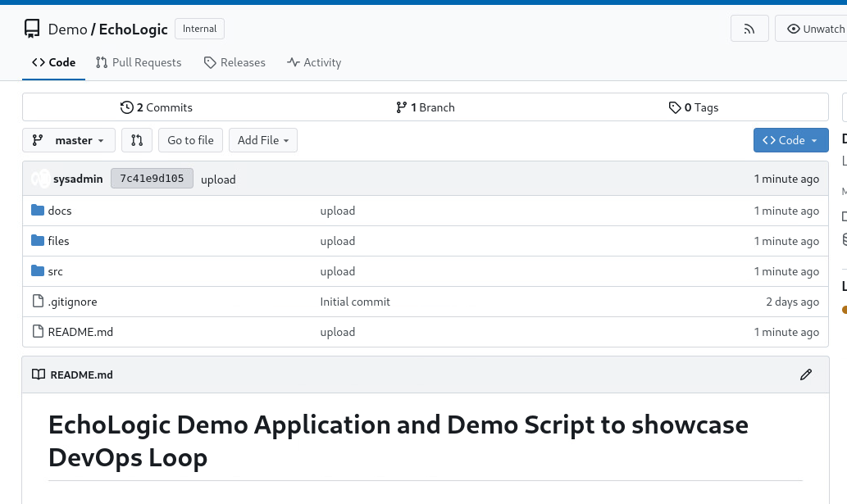
Task: Edit README.md with the pencil icon
Action: [x=806, y=375]
